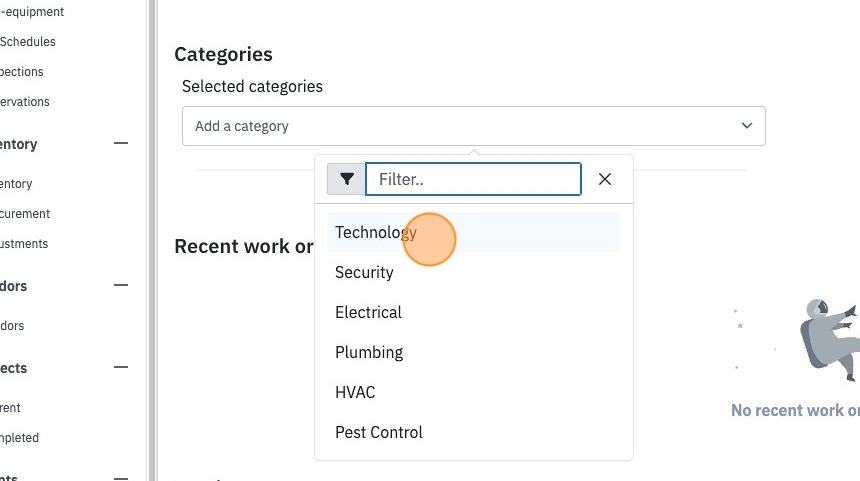Open the Inspections sidebar link
Image resolution: width=860 pixels, height=481 pixels.
tap(21, 72)
